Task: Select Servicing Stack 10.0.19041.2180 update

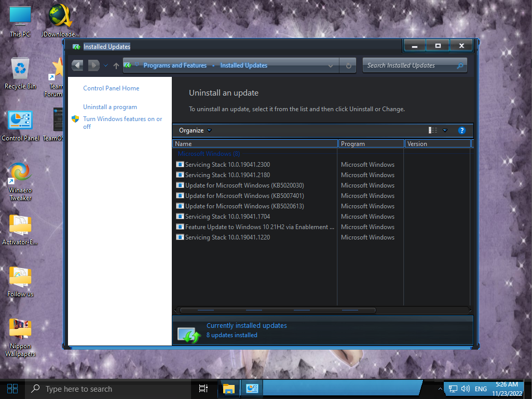Action: click(x=227, y=175)
